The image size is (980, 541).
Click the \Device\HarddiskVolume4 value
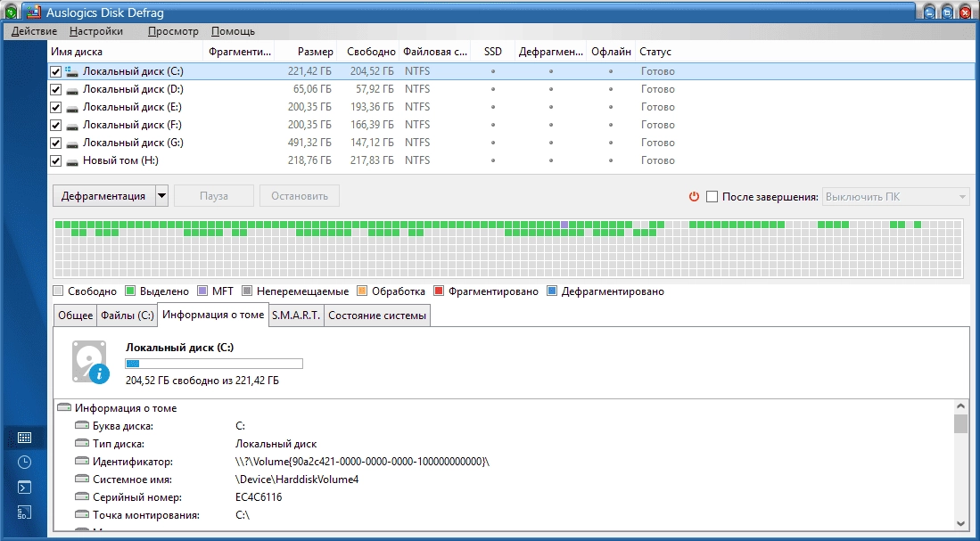pyautogui.click(x=297, y=480)
